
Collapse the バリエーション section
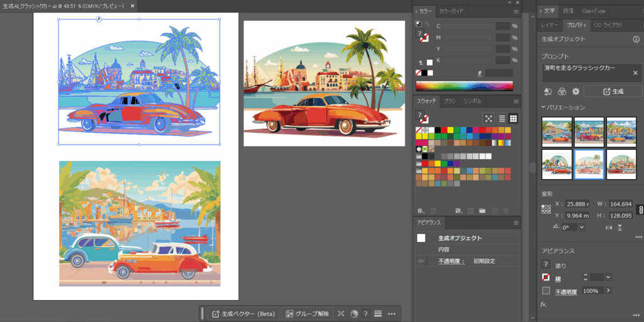(544, 108)
